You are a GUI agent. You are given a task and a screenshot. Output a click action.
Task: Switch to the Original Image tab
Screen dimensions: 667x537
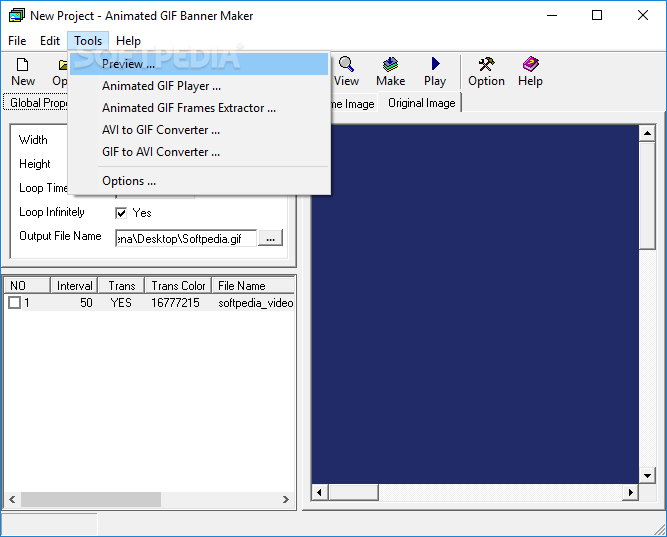tap(421, 103)
